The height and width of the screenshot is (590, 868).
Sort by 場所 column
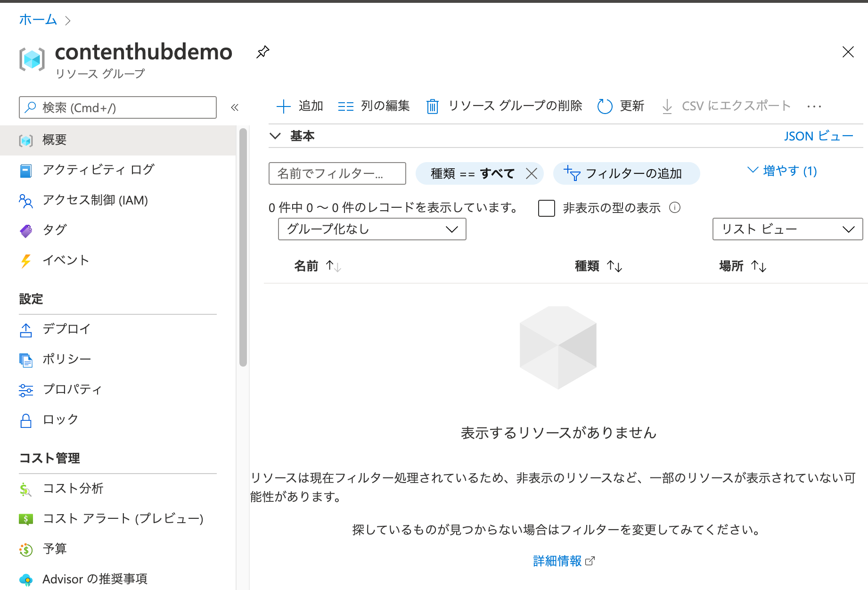tap(743, 266)
